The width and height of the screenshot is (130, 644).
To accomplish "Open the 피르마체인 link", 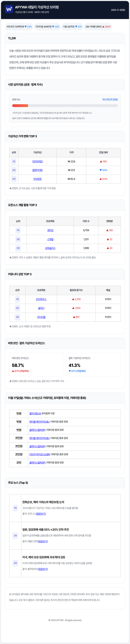I will pyautogui.click(x=37, y=161).
